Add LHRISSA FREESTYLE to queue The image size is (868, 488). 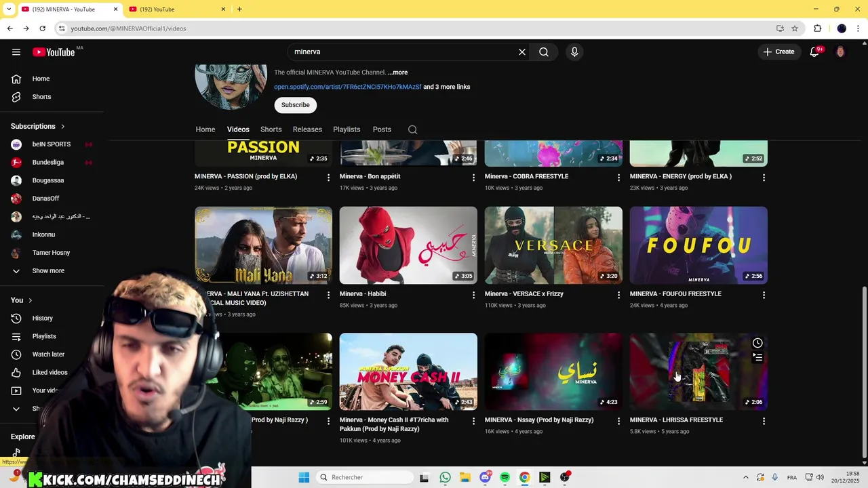(757, 357)
